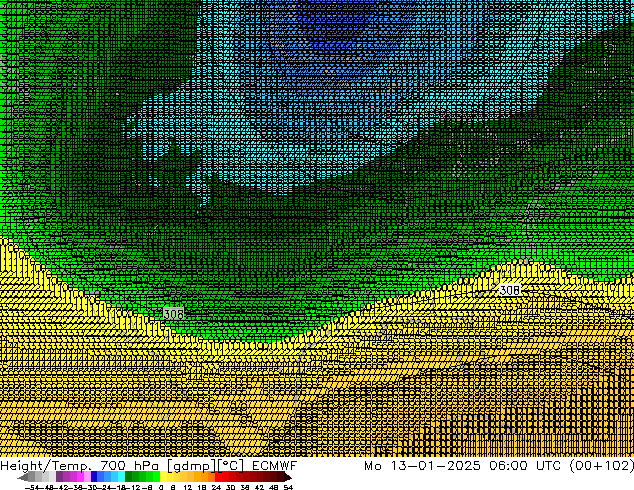
Task: Click the 308 contour label on the green area
Action: 173,313
